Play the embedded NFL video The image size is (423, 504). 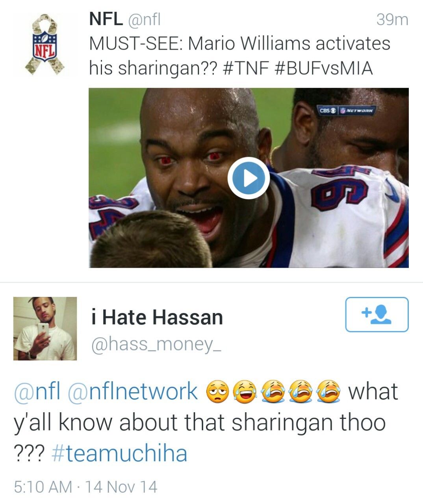(249, 178)
